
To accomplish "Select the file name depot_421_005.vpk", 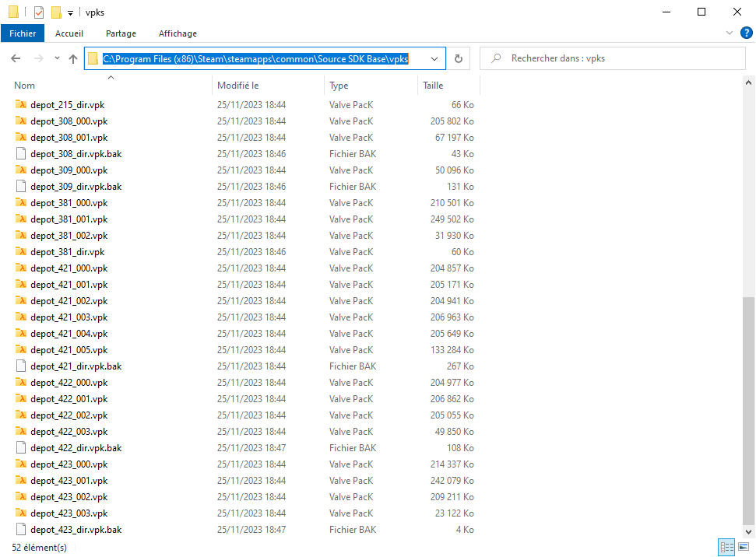I will 69,350.
